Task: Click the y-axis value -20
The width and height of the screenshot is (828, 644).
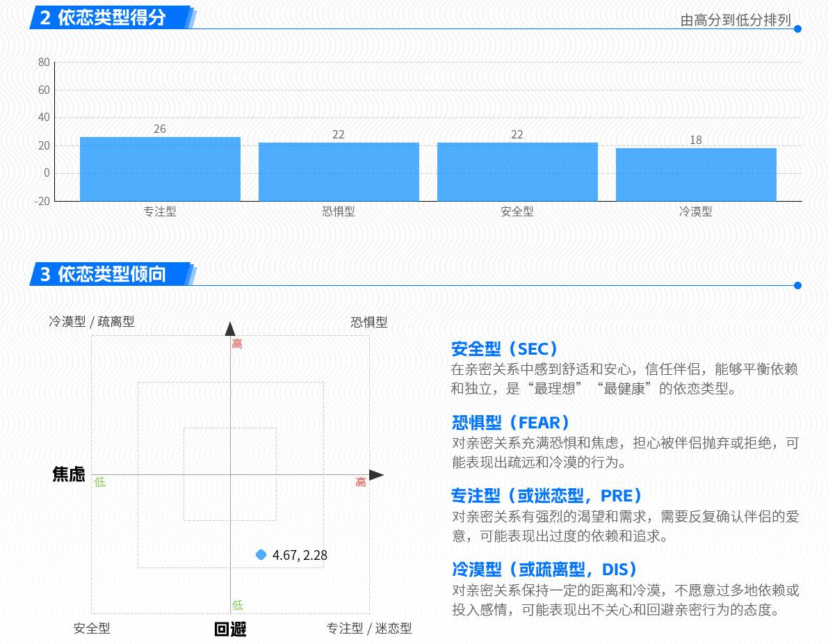Action: [42, 201]
